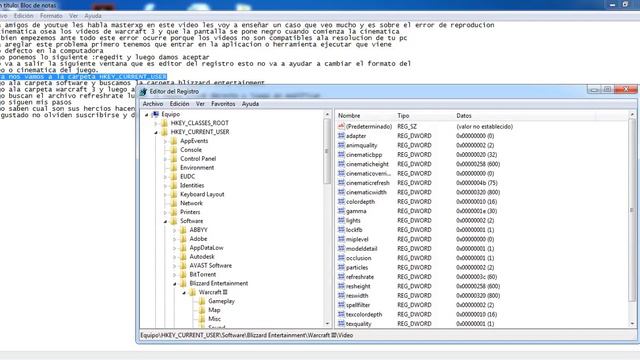This screenshot has width=640, height=360.
Task: Select the resheight value name
Action: [x=358, y=286]
